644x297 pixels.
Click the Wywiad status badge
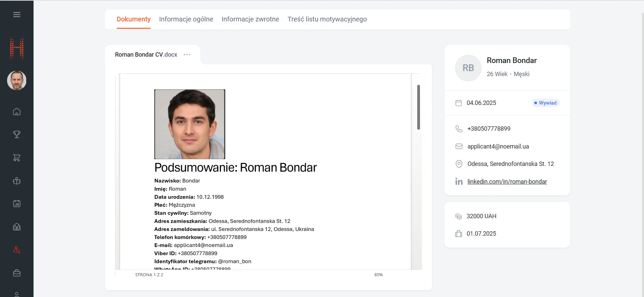545,103
